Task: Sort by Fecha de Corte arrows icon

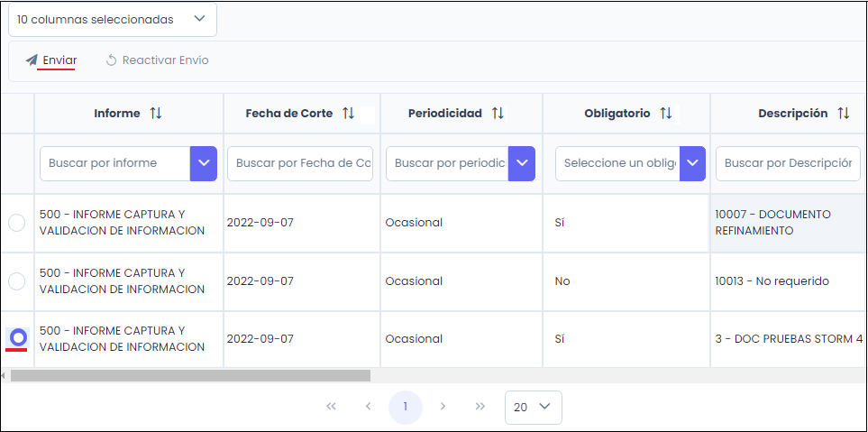Action: 348,114
